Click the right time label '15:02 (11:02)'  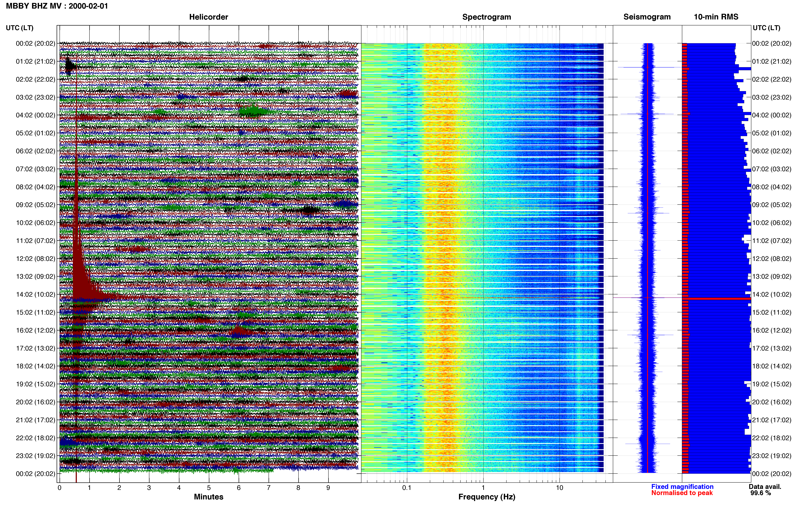(772, 313)
